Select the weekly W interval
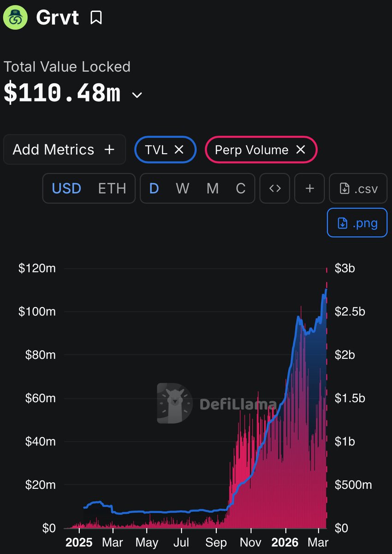Image resolution: width=392 pixels, height=554 pixels. (x=183, y=188)
